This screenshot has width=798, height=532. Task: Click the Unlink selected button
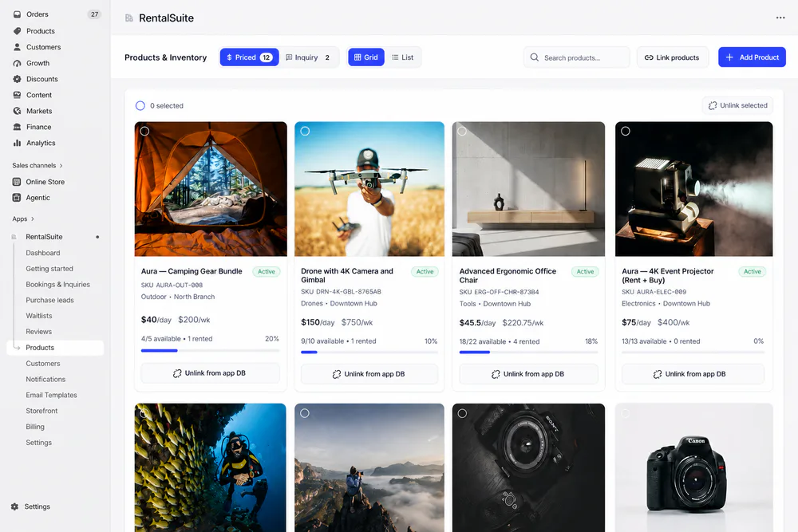(737, 105)
